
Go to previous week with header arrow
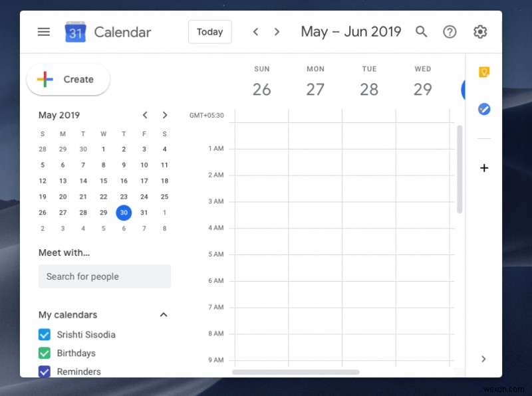point(256,32)
